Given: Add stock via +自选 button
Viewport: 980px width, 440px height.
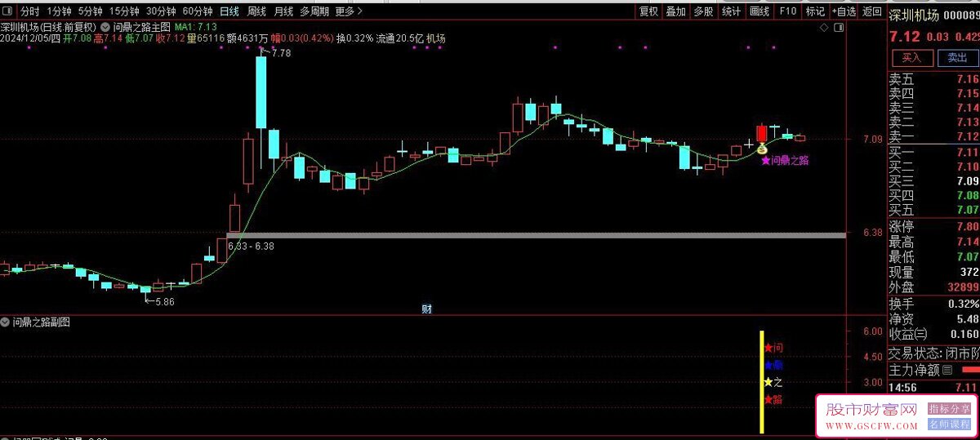Looking at the screenshot, I should (x=844, y=11).
